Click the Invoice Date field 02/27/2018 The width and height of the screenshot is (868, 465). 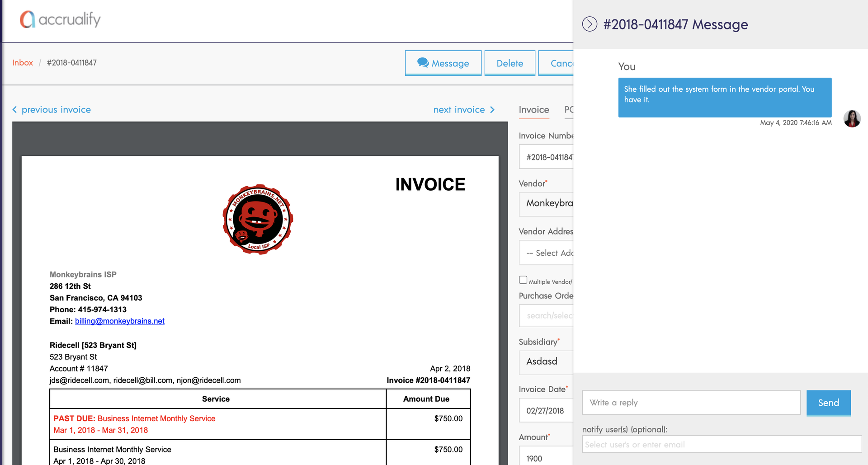(546, 410)
